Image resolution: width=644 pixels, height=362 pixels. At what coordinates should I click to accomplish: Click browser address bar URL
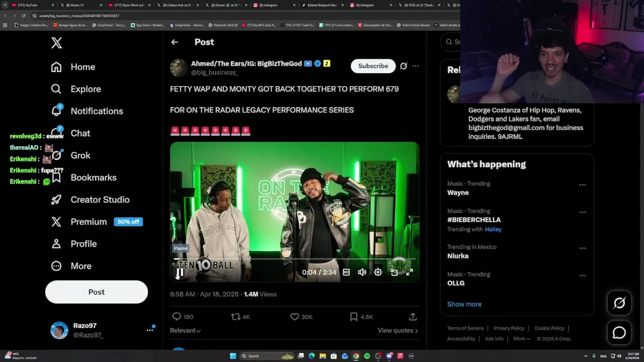click(79, 16)
